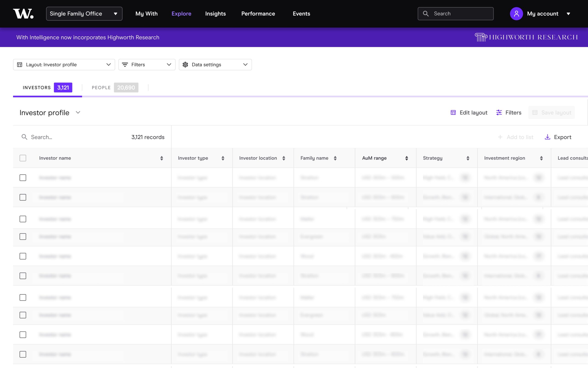Check the second investor row checkbox
This screenshot has width=588, height=368.
[x=23, y=197]
